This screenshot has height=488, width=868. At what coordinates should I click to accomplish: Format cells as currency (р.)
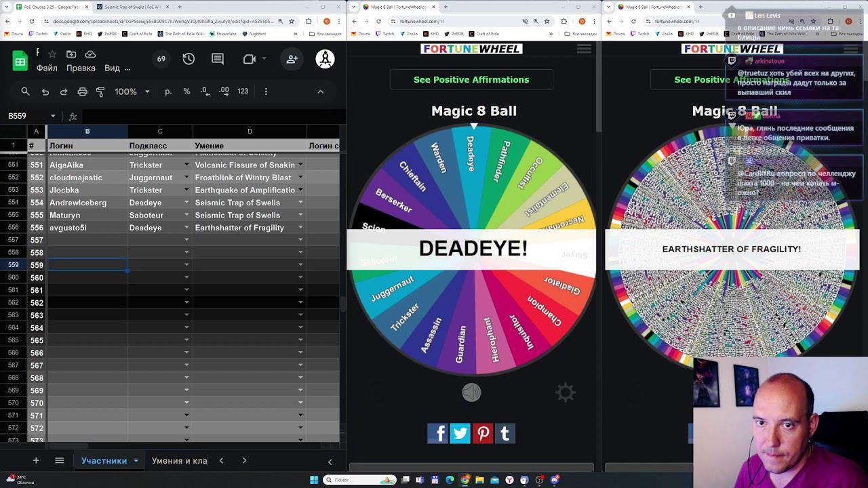click(x=168, y=91)
